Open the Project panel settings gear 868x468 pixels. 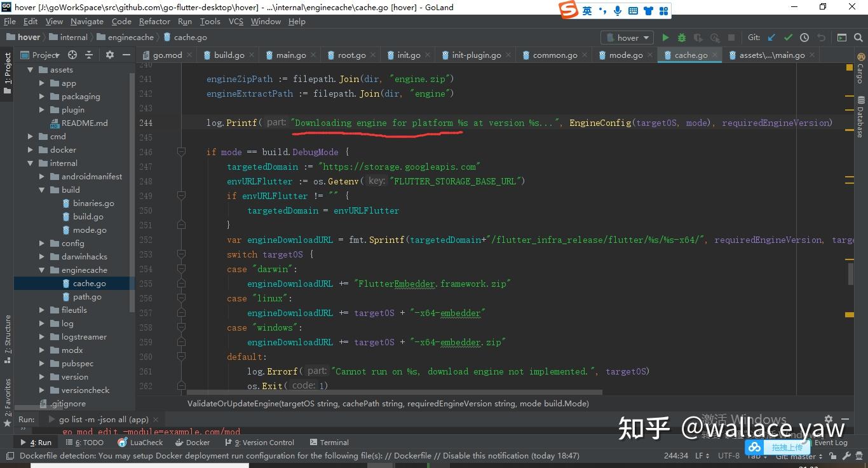click(x=108, y=55)
